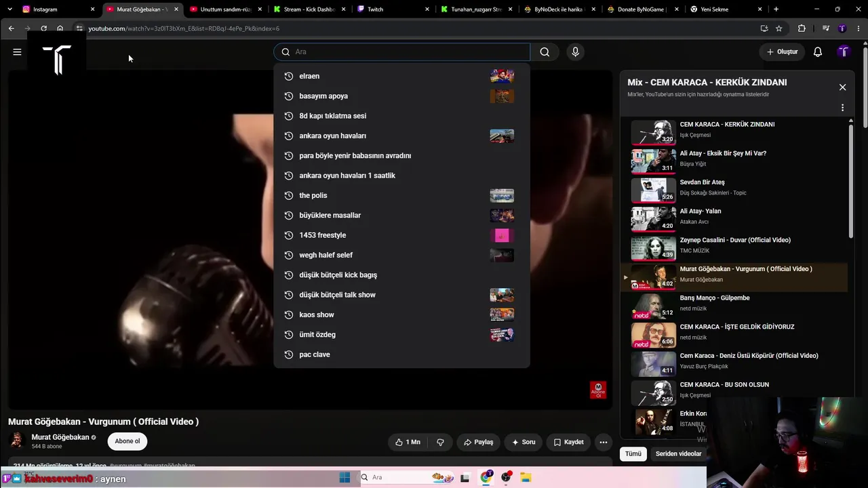
Task: Dislike the video with thumbs-down icon
Action: click(440, 442)
